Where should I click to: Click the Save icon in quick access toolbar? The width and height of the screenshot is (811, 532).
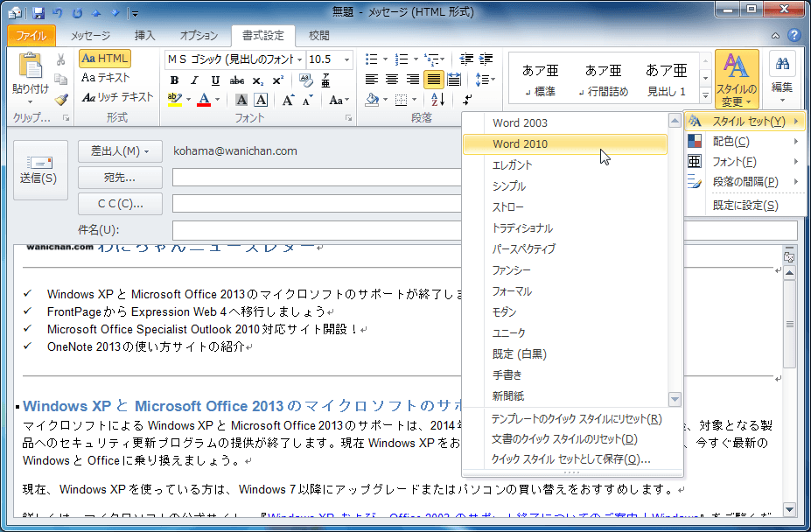coord(38,12)
